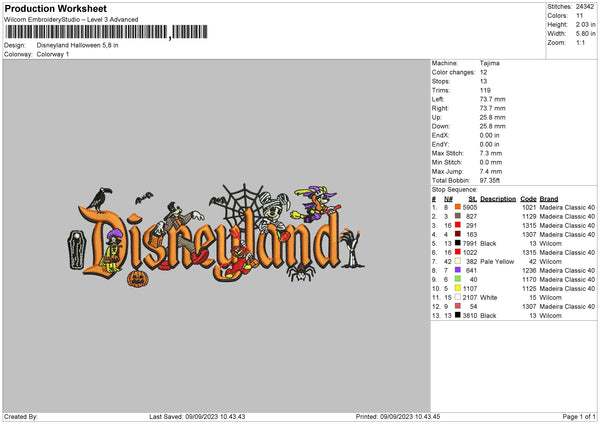600x424 pixels.
Task: Click code '1021' in the orange row
Action: point(529,207)
